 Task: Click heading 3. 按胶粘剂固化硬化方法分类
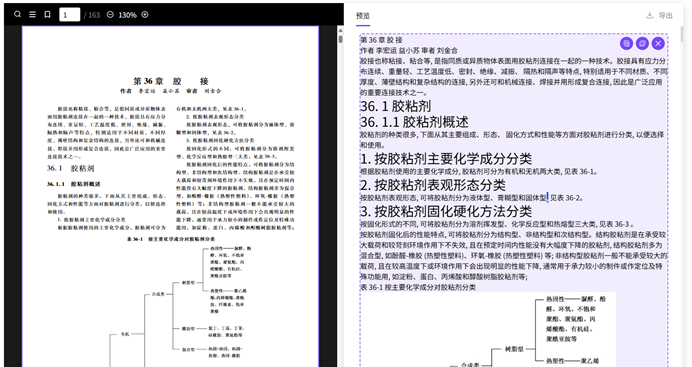(446, 211)
